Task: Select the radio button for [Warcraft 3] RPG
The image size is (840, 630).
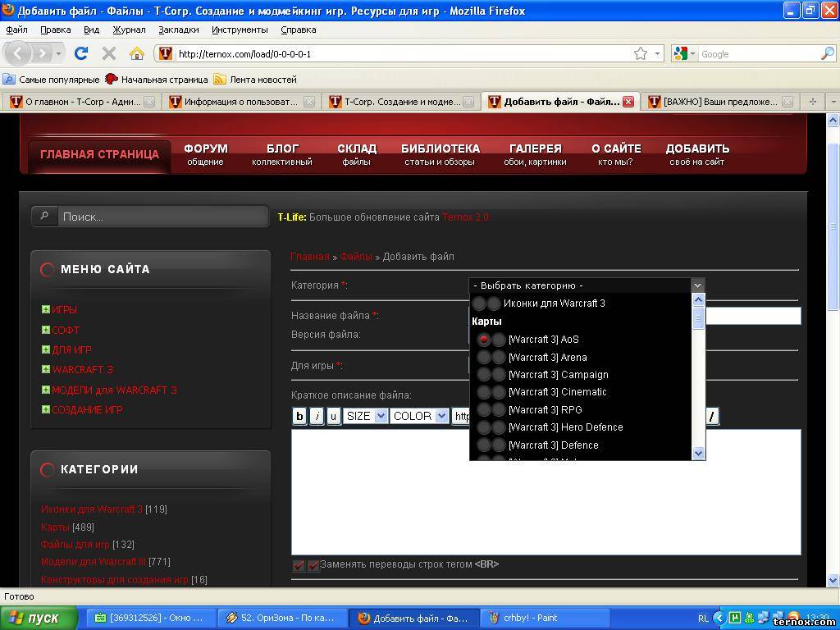Action: pyautogui.click(x=484, y=410)
